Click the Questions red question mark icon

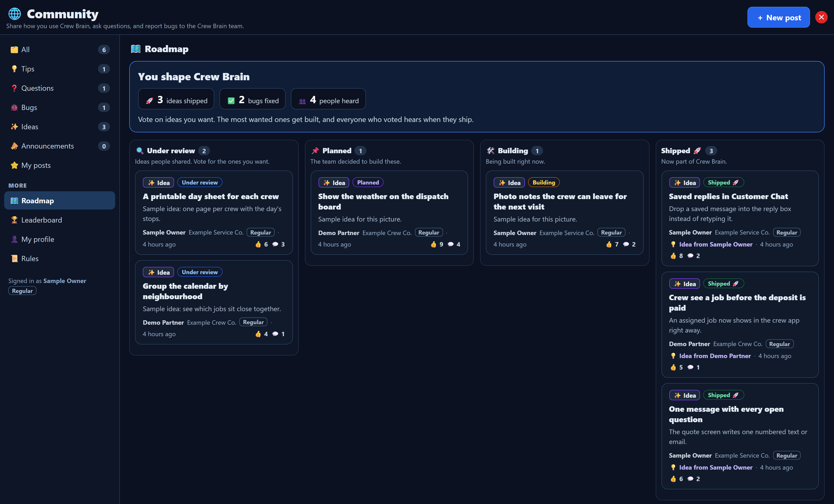(x=14, y=88)
